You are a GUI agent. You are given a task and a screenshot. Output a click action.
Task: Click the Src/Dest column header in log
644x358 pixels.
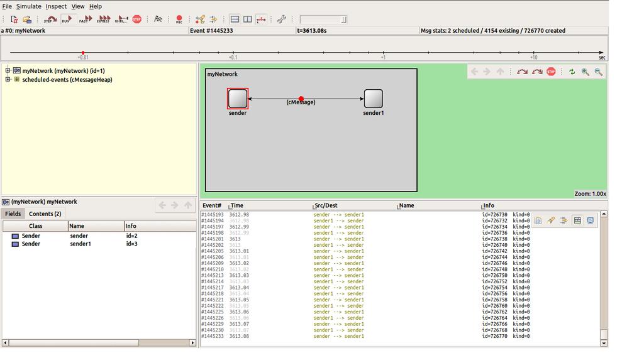pyautogui.click(x=326, y=205)
